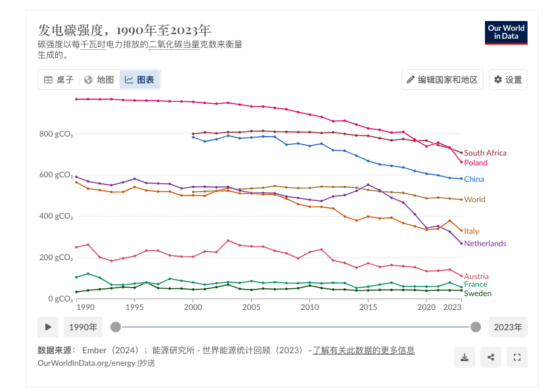Image resolution: width=550 pixels, height=392 pixels.
Task: Click the 1990年 start year label
Action: tap(83, 327)
